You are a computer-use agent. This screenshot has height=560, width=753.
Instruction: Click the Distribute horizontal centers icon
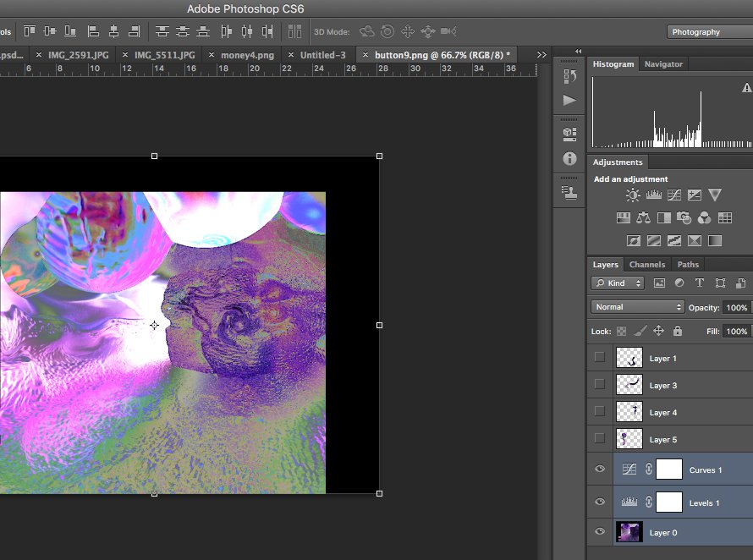point(247,31)
